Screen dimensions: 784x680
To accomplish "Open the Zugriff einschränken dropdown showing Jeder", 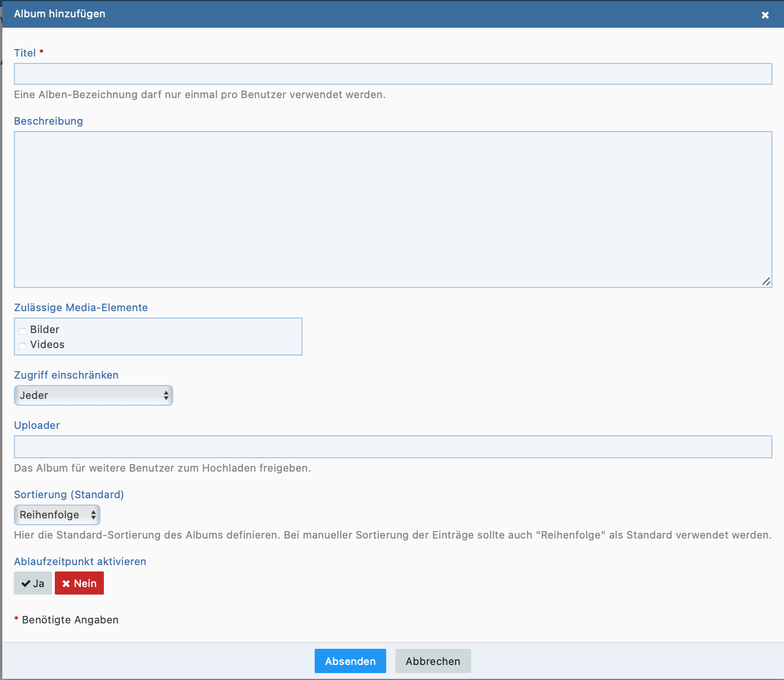I will (x=93, y=395).
